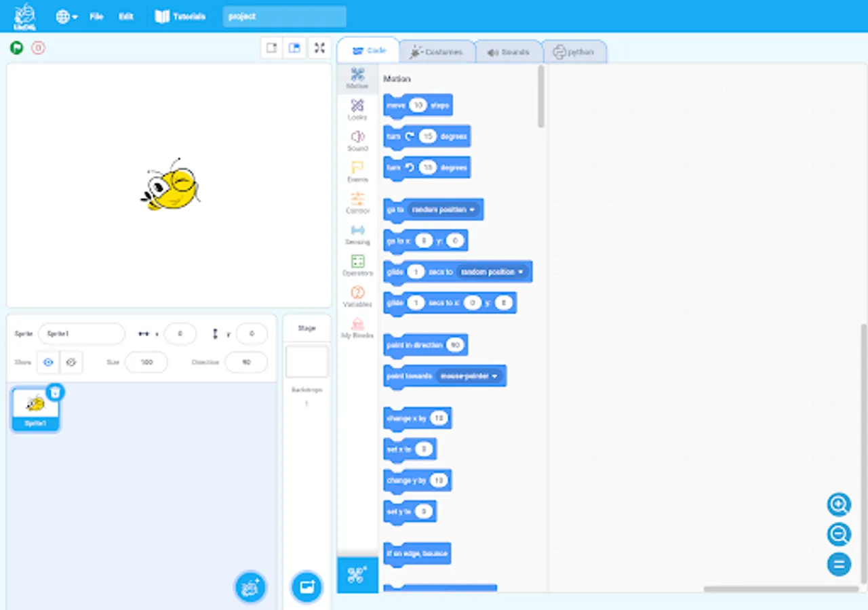The width and height of the screenshot is (868, 610).
Task: Select the Variables block category
Action: [x=357, y=297]
